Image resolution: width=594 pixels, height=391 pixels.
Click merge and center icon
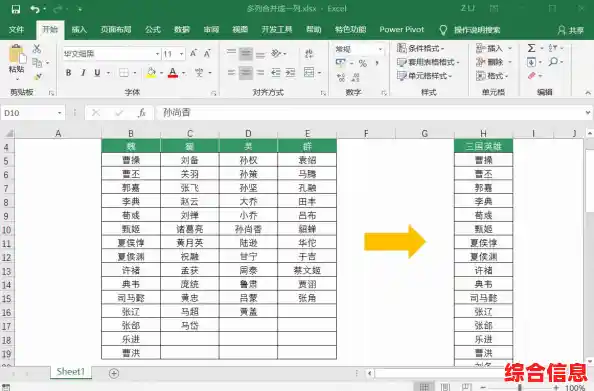(309, 72)
